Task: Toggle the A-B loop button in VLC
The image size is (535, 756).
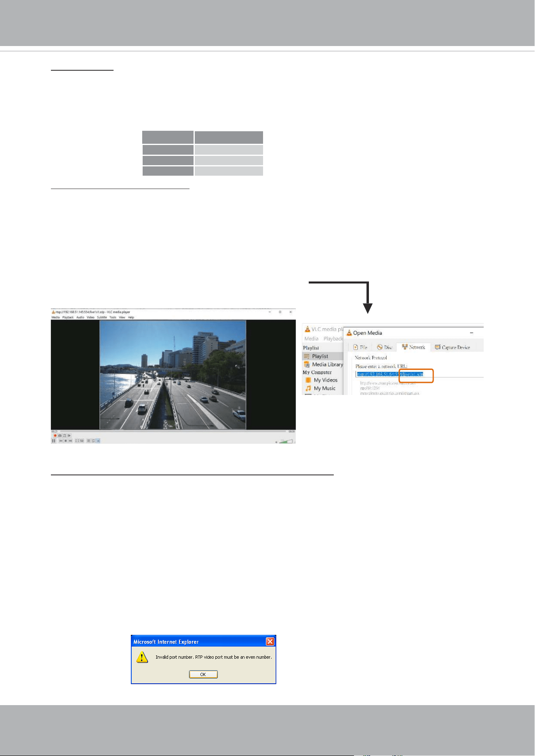Action: (x=65, y=436)
